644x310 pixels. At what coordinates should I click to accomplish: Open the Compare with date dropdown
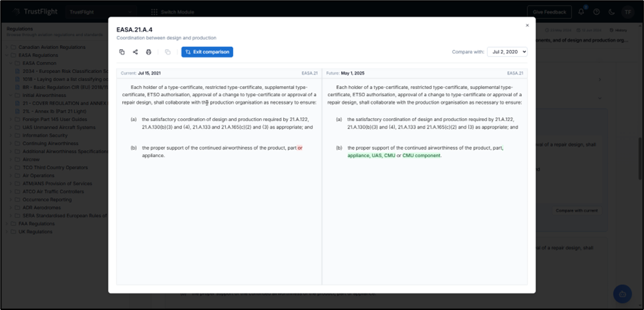tap(508, 52)
